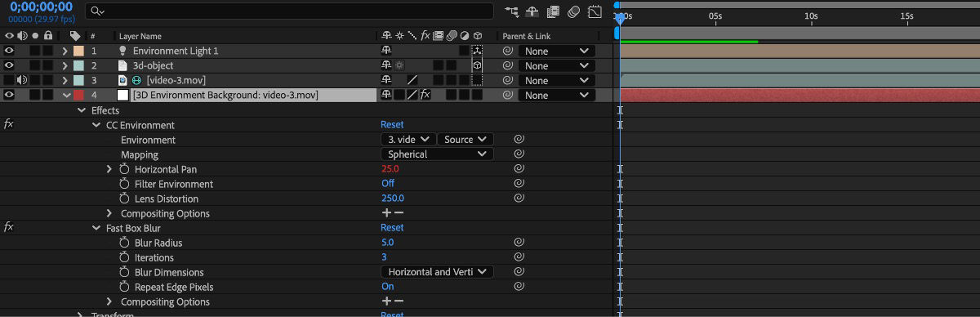The height and width of the screenshot is (317, 980).
Task: Click the search magnifier icon in the timeline
Action: (98, 11)
